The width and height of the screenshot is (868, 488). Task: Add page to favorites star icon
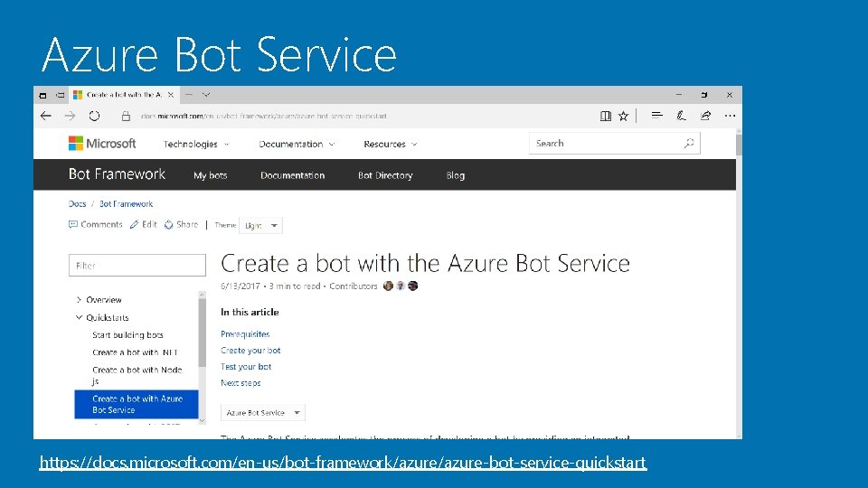point(623,116)
